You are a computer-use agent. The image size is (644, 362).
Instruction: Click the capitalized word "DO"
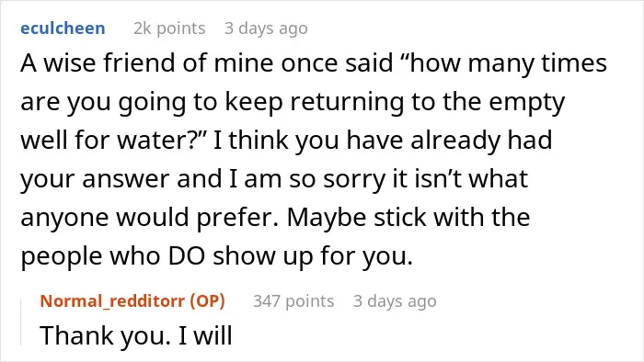(187, 256)
